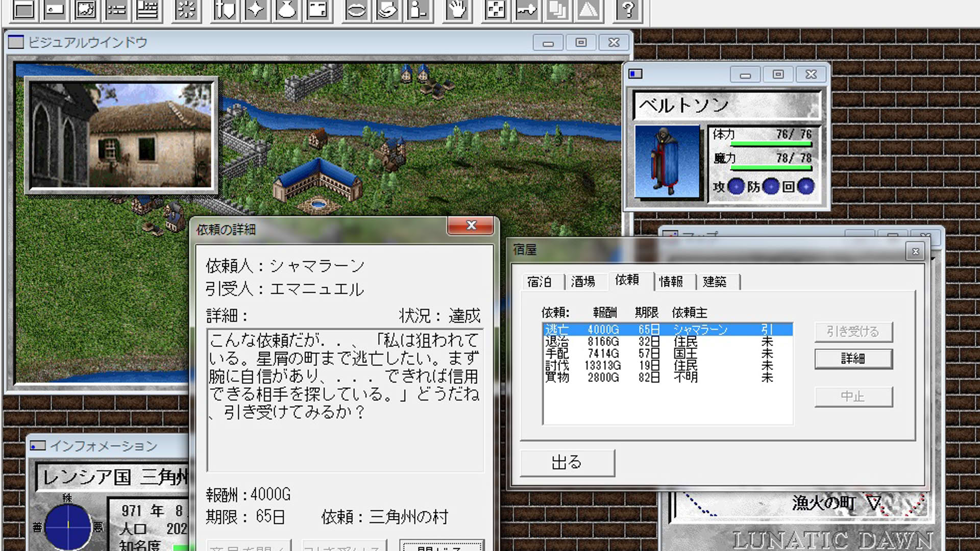The width and height of the screenshot is (980, 551).
Task: Select the open hand toolbar icon
Action: [457, 10]
